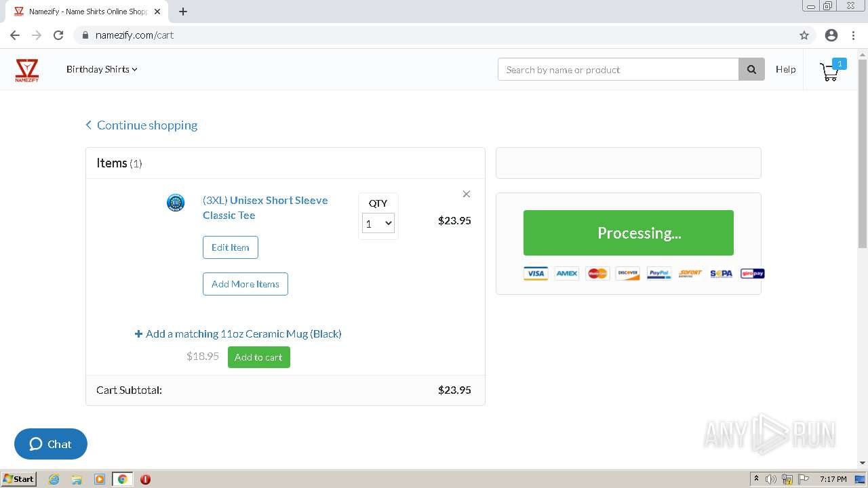Viewport: 868px width, 488px height.
Task: Click the Giropay payment icon
Action: click(753, 273)
